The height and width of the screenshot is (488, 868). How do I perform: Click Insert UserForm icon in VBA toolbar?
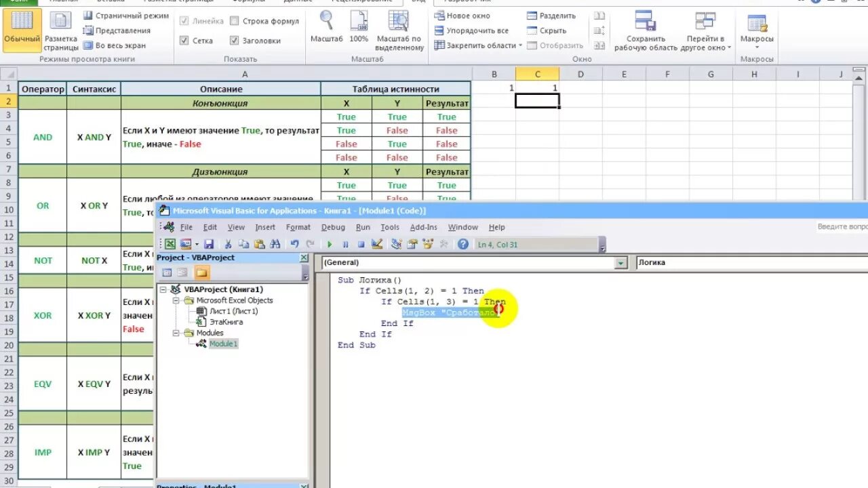[x=186, y=244]
